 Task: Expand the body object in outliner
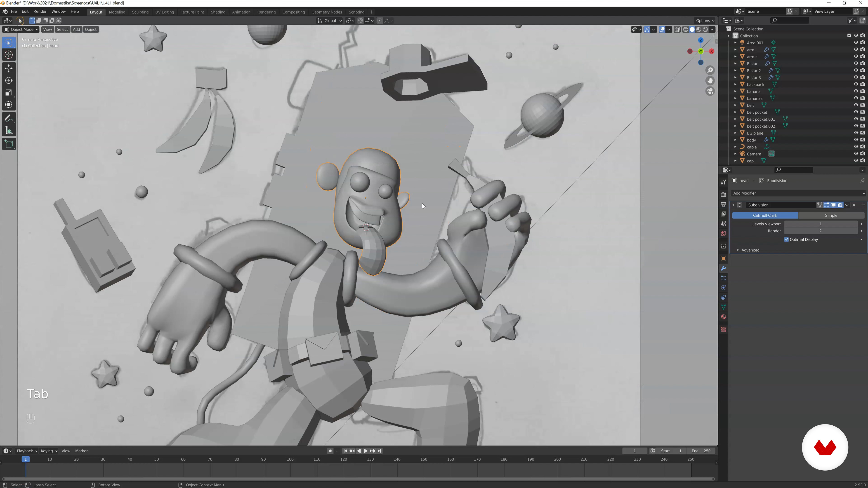(735, 140)
